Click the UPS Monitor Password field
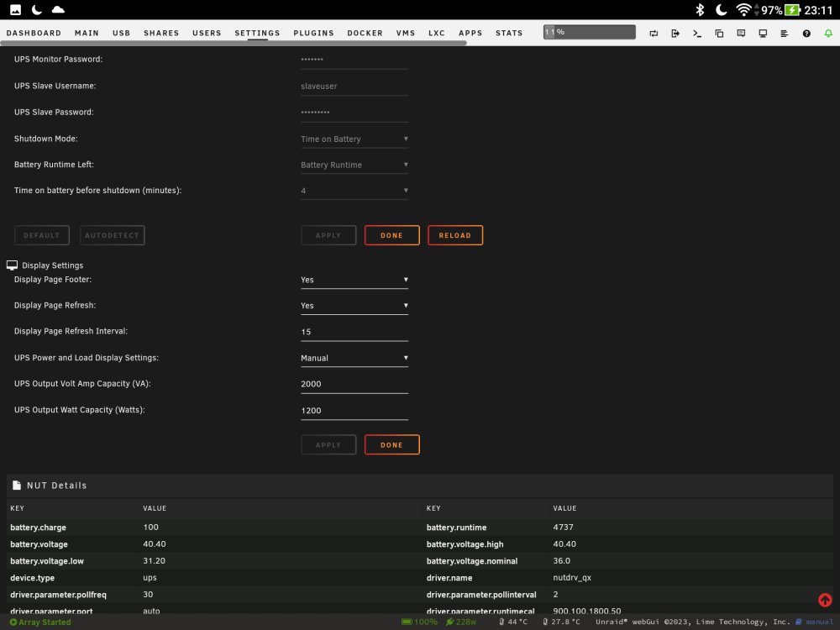 (x=354, y=60)
